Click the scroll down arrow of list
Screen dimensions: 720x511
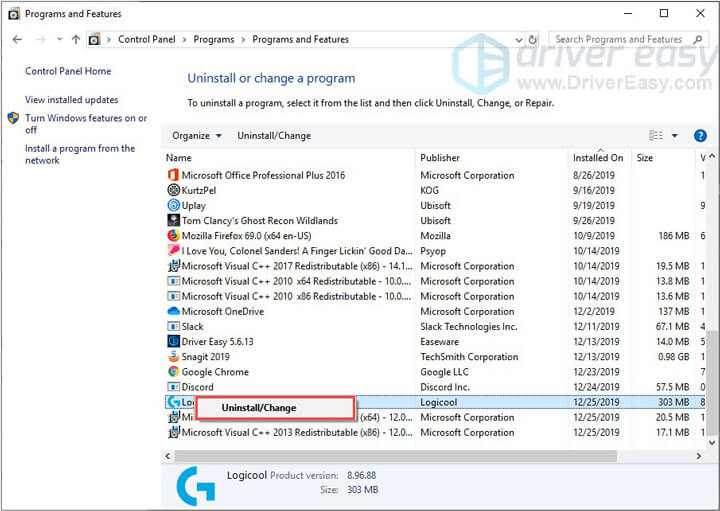click(x=712, y=443)
